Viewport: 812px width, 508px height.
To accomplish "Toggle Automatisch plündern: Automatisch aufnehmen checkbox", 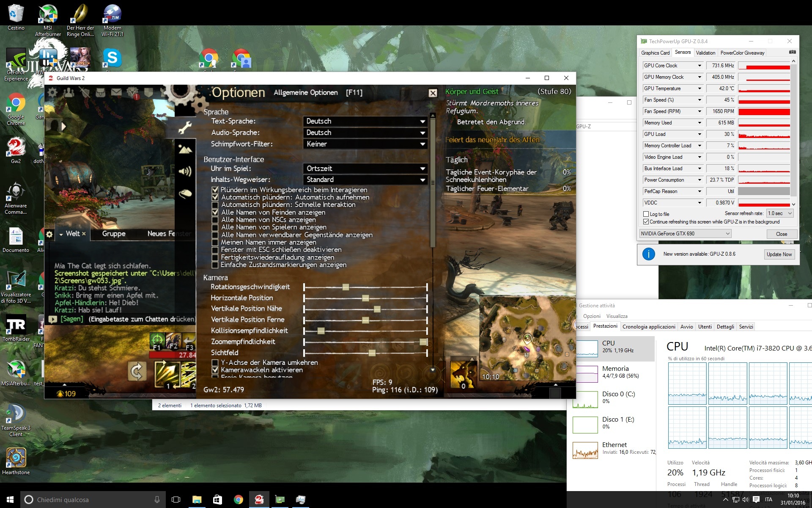I will (215, 197).
